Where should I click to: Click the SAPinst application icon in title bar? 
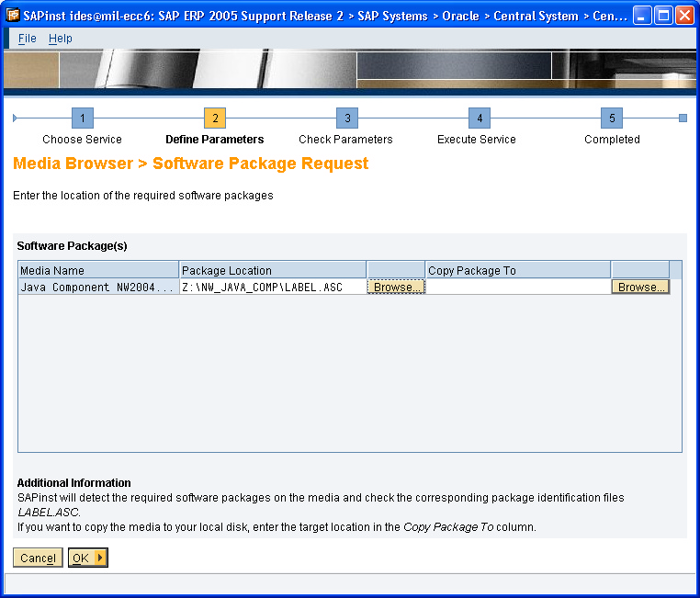[14, 16]
